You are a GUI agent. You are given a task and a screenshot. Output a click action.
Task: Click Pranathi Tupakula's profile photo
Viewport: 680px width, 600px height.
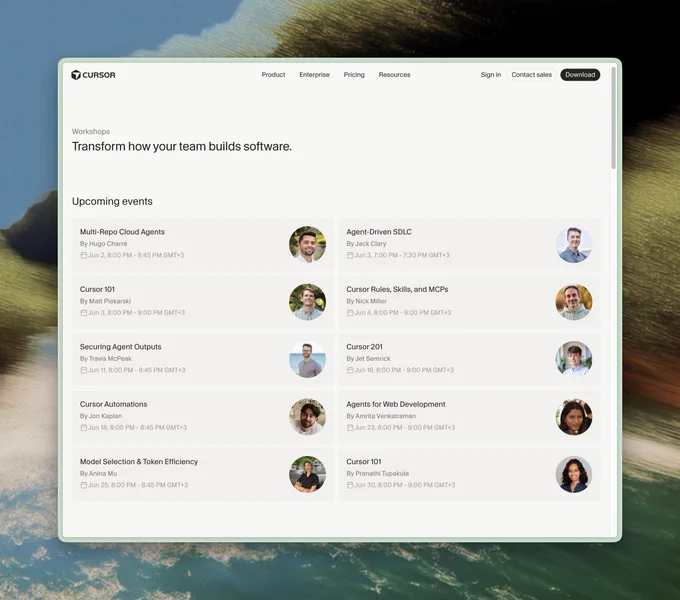pos(574,474)
